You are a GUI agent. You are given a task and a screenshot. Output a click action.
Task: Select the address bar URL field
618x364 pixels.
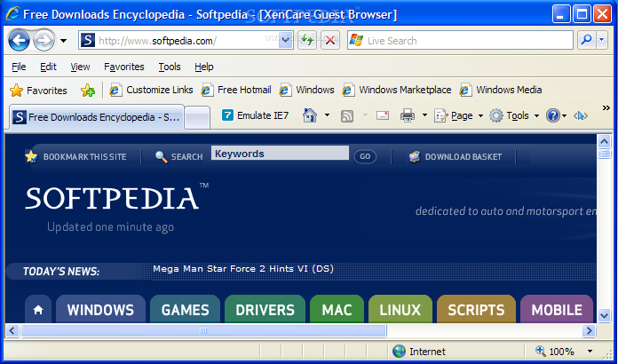click(x=187, y=41)
